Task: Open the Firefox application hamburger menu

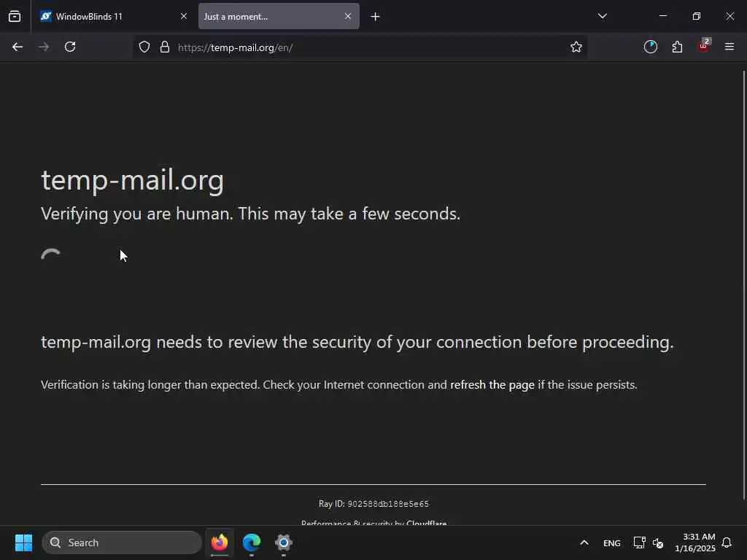Action: (729, 47)
